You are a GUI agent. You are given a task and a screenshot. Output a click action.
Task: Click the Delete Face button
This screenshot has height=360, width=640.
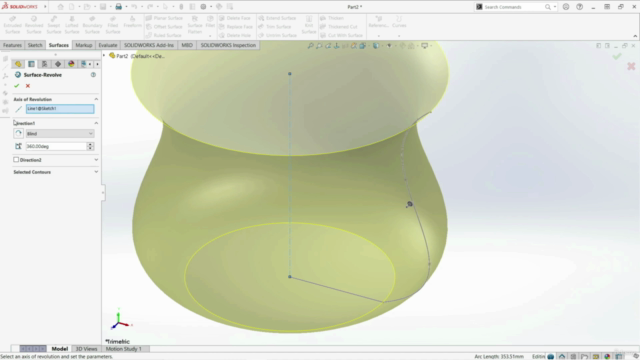[x=235, y=18]
